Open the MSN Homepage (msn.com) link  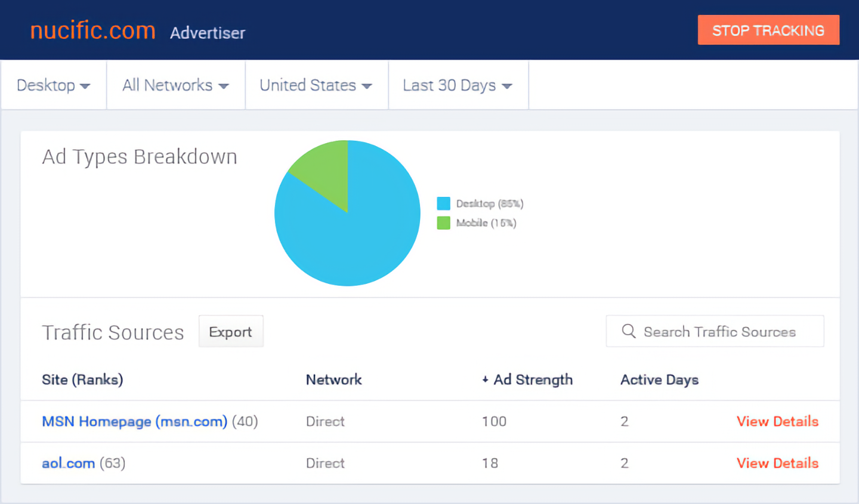tap(134, 422)
